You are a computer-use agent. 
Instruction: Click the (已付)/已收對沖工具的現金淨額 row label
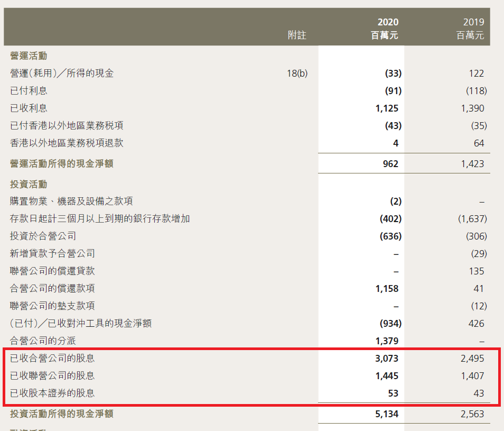click(81, 323)
